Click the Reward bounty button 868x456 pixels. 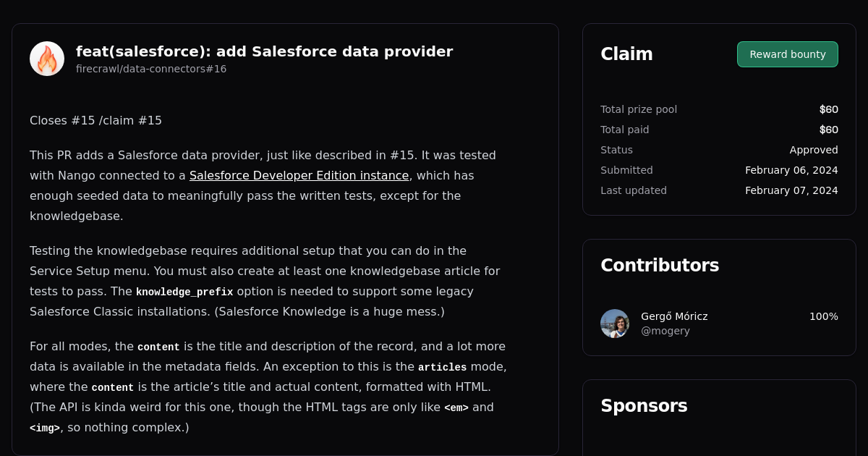787,54
